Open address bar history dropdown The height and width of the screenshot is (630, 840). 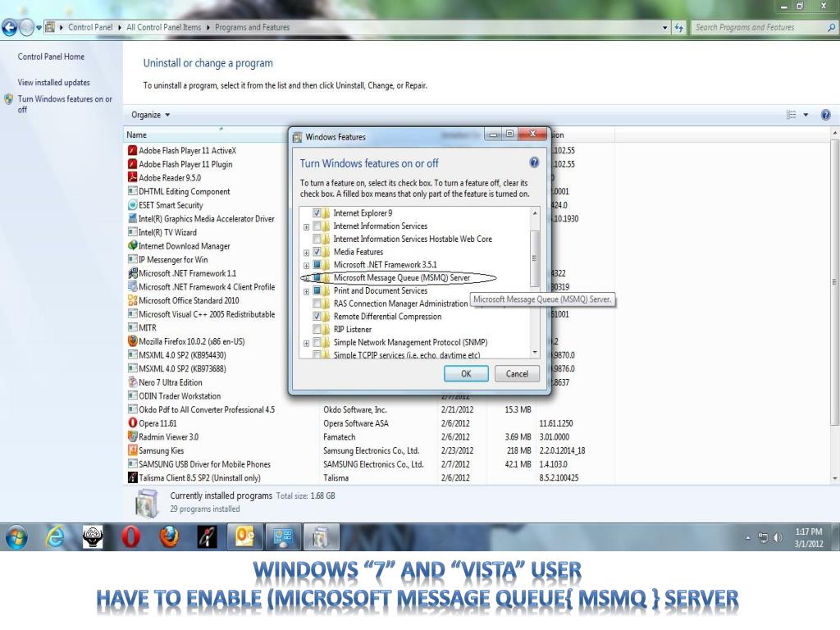coord(664,27)
